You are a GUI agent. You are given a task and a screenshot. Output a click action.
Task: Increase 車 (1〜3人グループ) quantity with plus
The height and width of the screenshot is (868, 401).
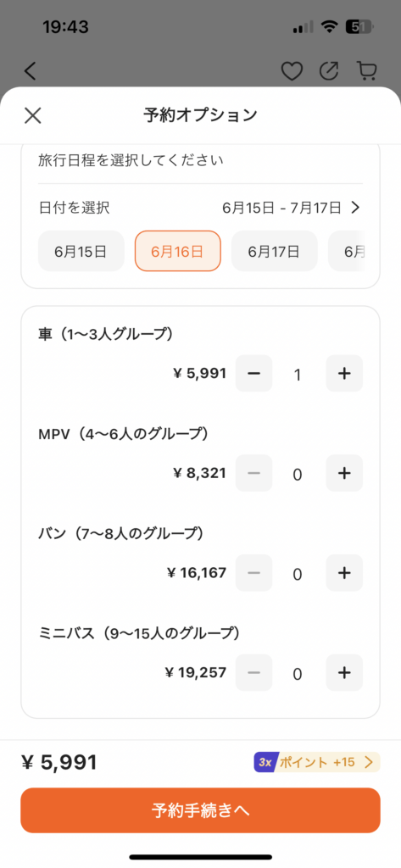[x=344, y=374]
